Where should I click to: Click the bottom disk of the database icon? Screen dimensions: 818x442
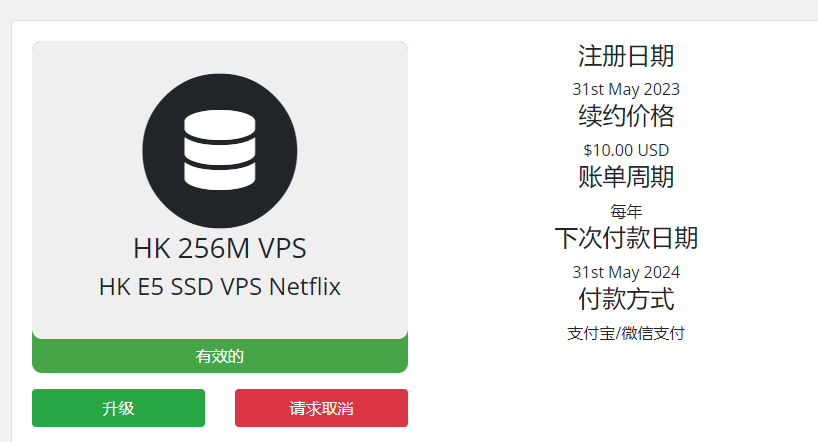[x=220, y=176]
